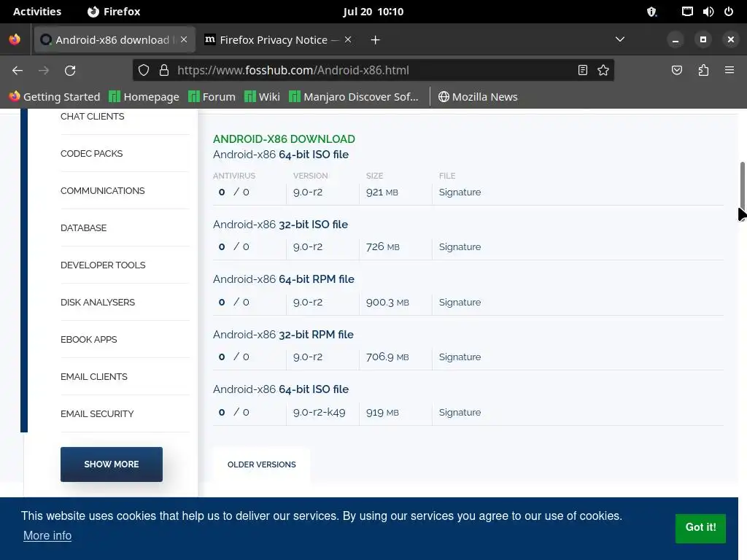Switch to Firefox Privacy Notice tab
747x560 pixels.
(279, 39)
